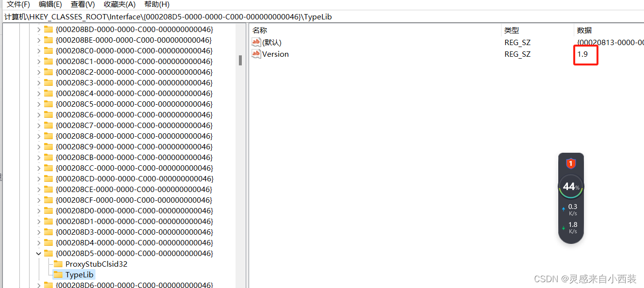Click the floating speed monitor ball
The image size is (644, 288).
tap(570, 187)
